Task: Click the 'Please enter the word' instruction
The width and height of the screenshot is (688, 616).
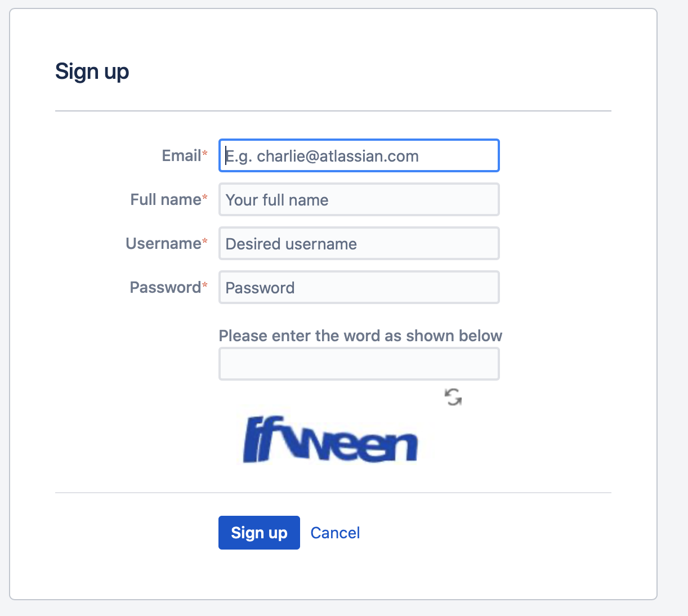Action: point(360,336)
